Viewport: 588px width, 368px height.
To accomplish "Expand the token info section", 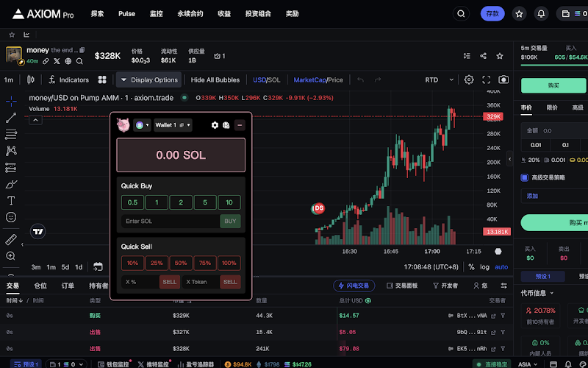I will (x=537, y=293).
